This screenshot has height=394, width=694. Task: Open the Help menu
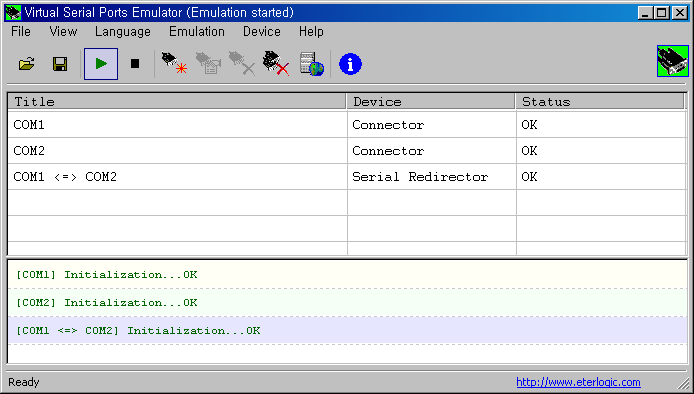[311, 31]
